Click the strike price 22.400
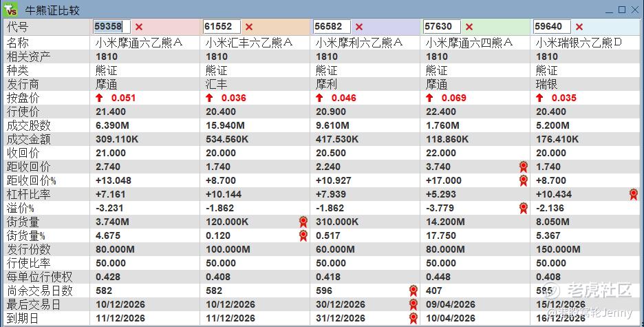Image resolution: width=644 pixels, height=327 pixels. coord(441,112)
